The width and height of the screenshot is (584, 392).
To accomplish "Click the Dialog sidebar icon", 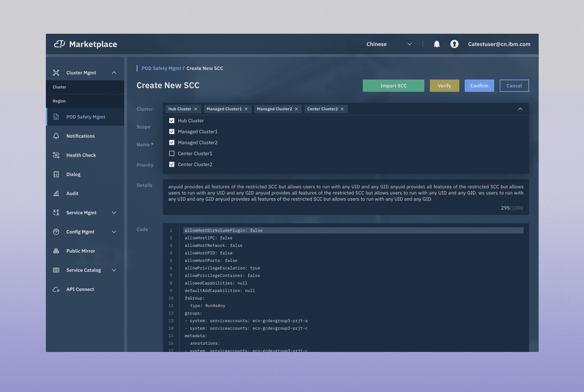I will (x=56, y=174).
